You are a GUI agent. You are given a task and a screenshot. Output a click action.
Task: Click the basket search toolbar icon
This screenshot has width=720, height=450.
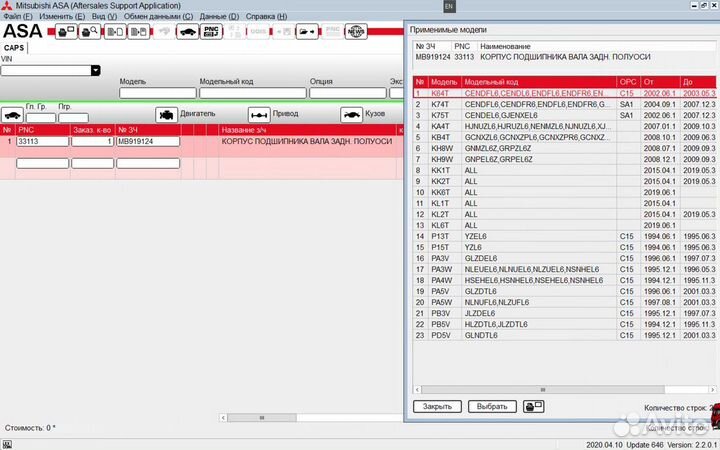coord(90,32)
